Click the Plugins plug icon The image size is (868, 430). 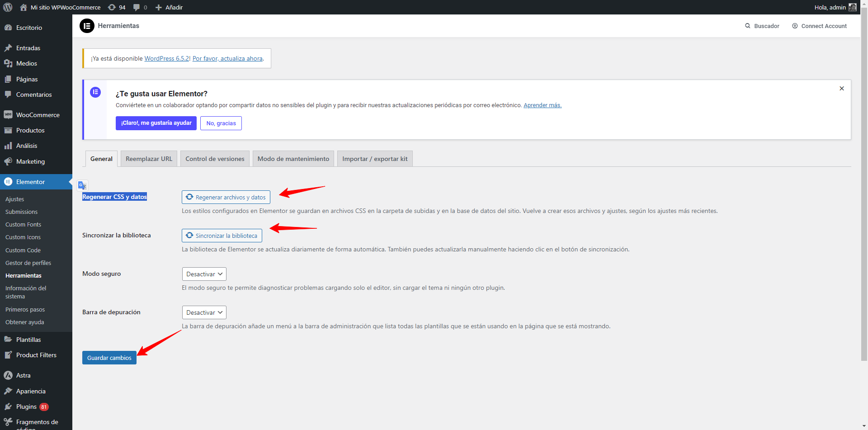[x=8, y=406]
